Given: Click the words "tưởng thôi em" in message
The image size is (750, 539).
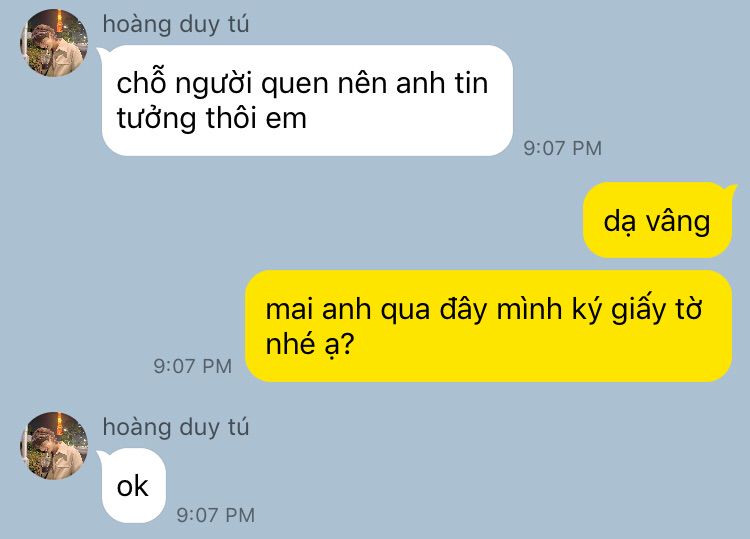Looking at the screenshot, I should click(x=211, y=118).
